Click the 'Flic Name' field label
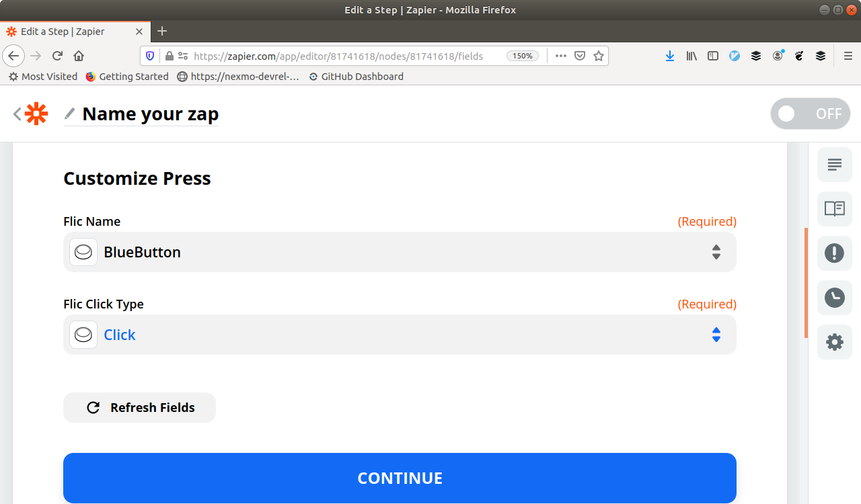The image size is (861, 504). [x=92, y=221]
